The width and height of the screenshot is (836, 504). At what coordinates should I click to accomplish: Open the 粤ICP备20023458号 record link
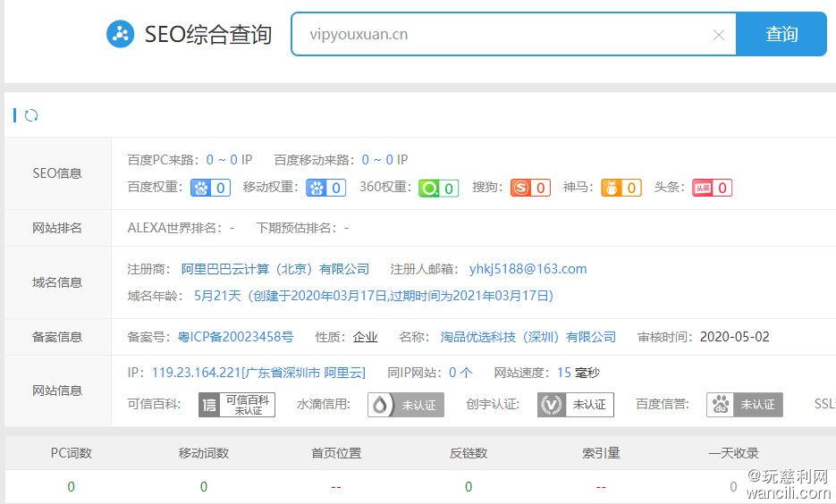[236, 337]
